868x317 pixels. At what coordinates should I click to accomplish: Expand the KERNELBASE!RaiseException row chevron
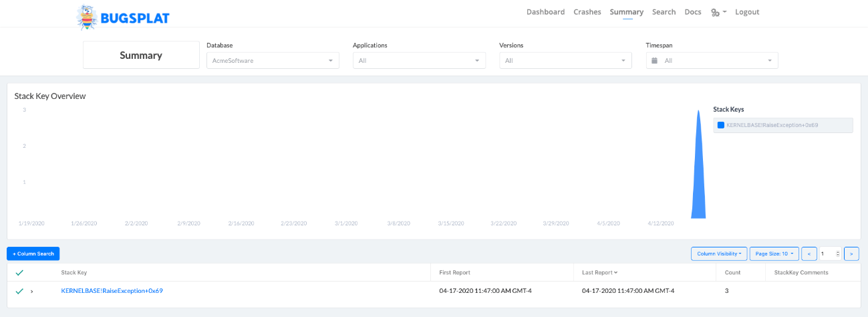(31, 291)
